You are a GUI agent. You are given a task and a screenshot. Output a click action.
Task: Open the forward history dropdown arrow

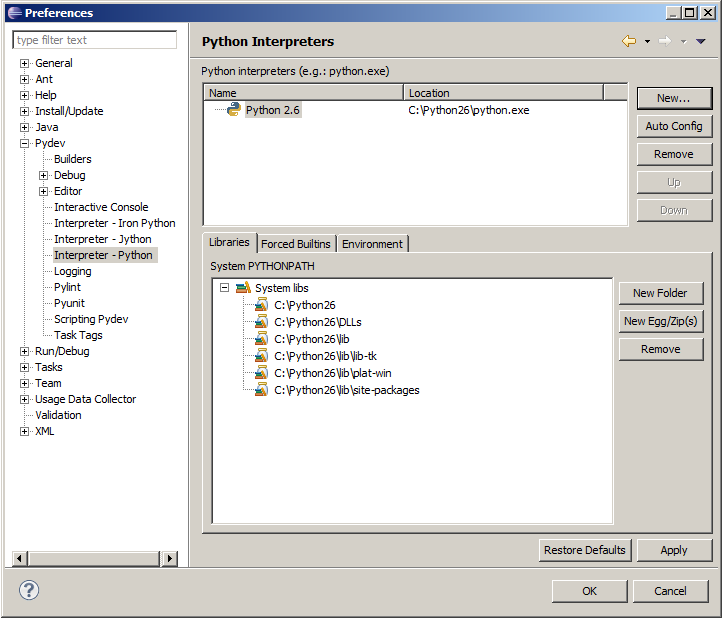coord(683,42)
